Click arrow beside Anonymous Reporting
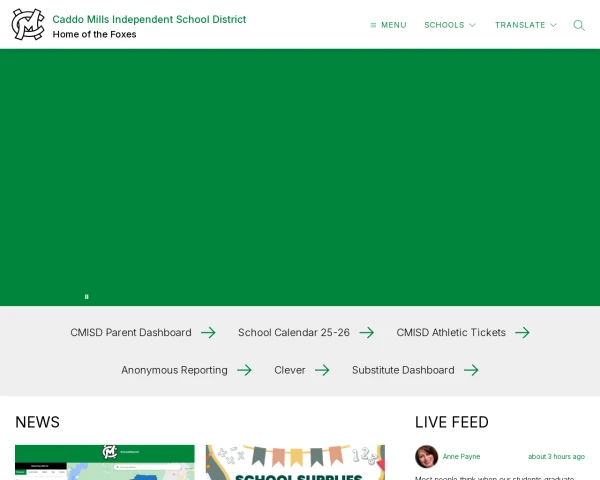This screenshot has height=480, width=600. tap(244, 370)
